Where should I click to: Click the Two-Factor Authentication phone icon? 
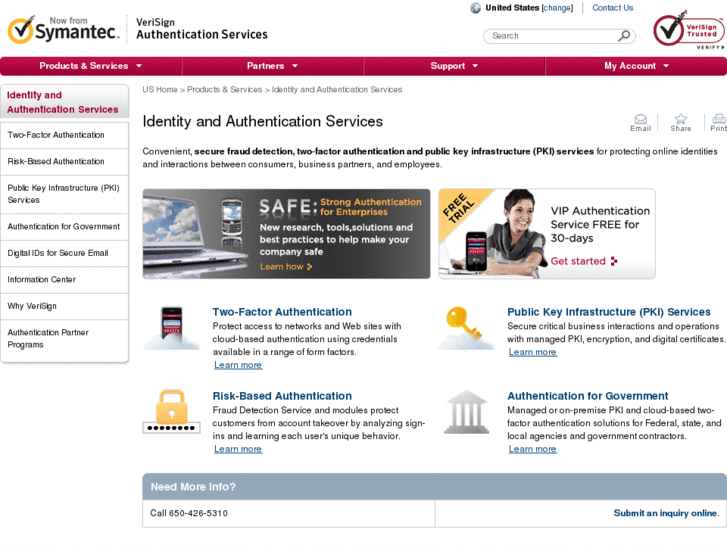click(171, 326)
